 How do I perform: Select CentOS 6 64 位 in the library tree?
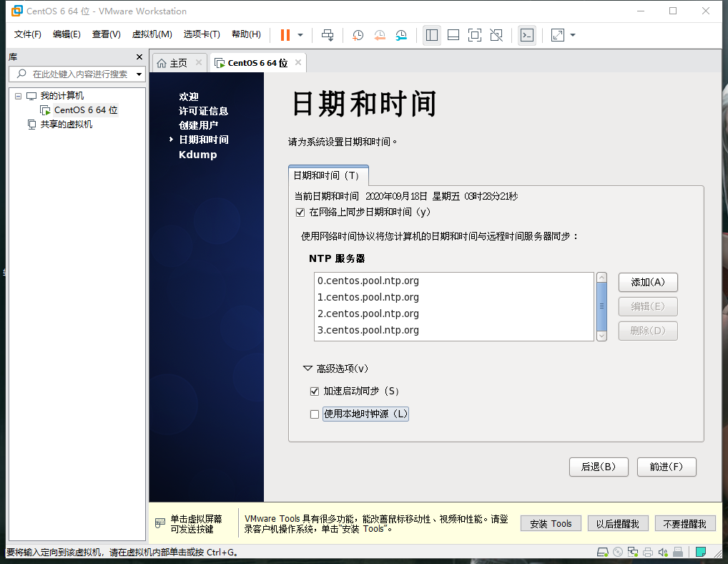point(86,110)
